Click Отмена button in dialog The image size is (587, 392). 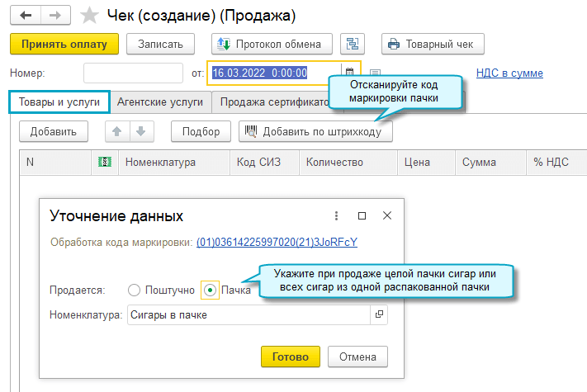click(357, 357)
